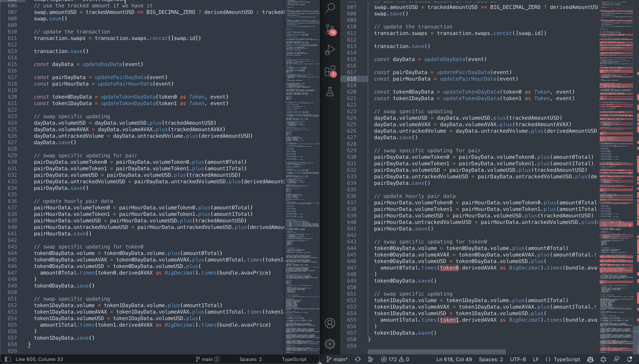Click the LF end-of-line selector

536,359
